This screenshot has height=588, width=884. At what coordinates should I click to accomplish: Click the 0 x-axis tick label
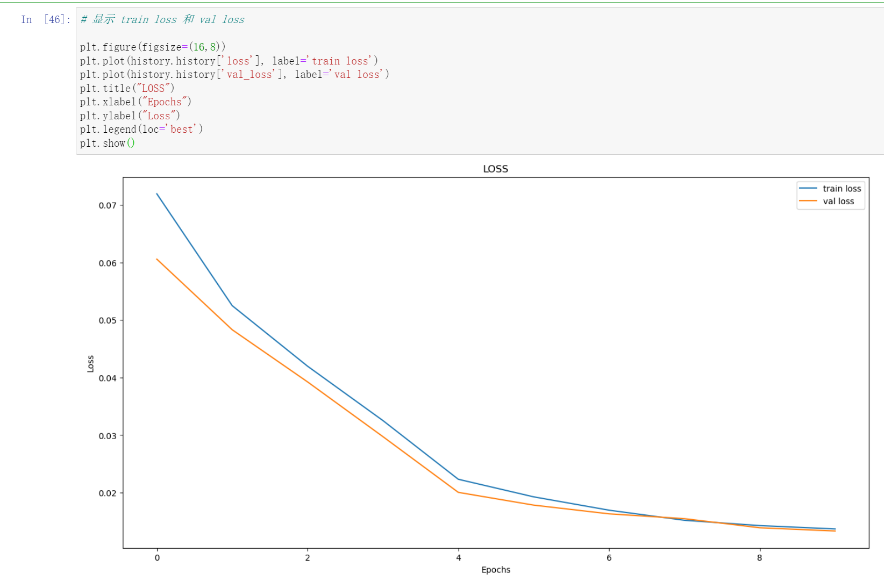click(x=157, y=558)
